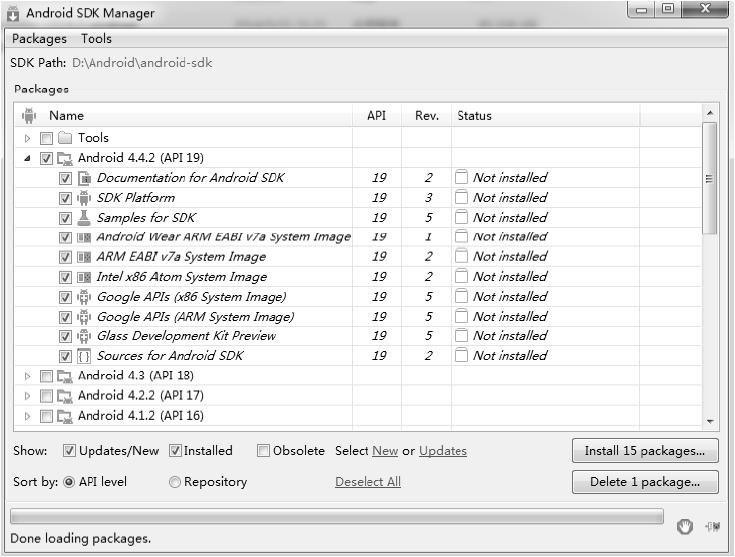Click the ARM EABI v7a System Image icon
Viewport: 735px width, 557px height.
(84, 257)
